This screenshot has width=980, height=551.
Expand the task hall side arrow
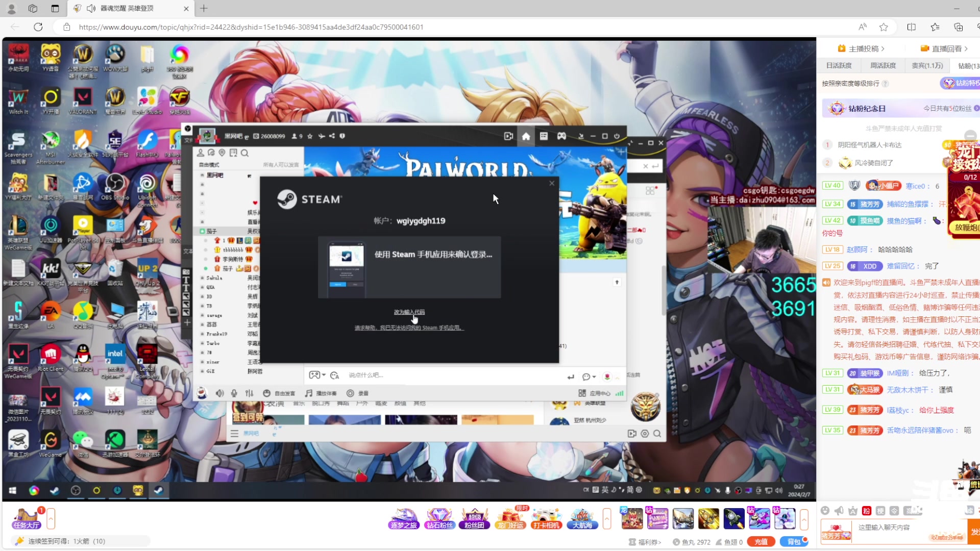point(51,519)
